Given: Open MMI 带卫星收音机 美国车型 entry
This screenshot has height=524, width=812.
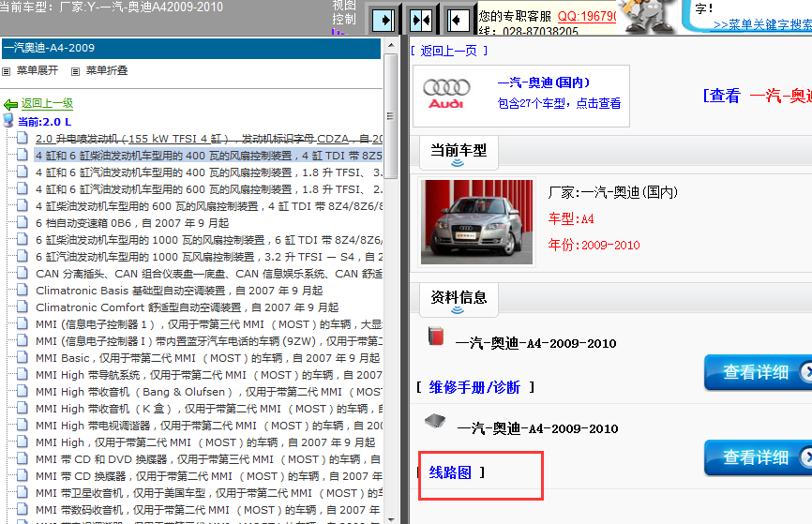Looking at the screenshot, I should tap(209, 493).
